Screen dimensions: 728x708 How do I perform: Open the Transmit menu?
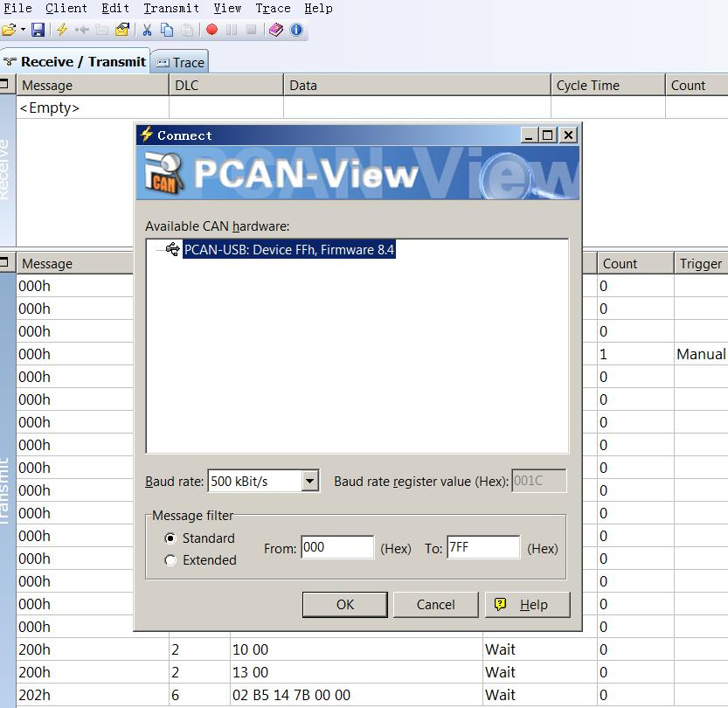point(171,9)
